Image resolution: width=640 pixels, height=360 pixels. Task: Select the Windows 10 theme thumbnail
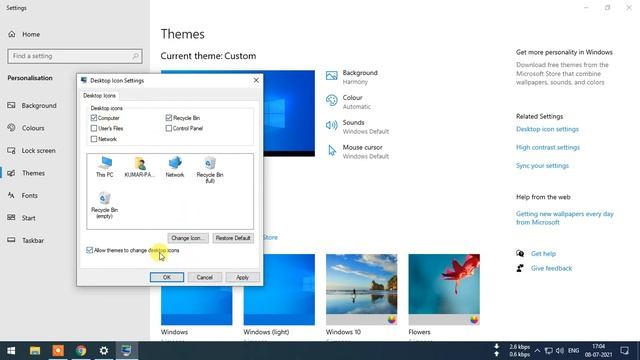coord(362,290)
